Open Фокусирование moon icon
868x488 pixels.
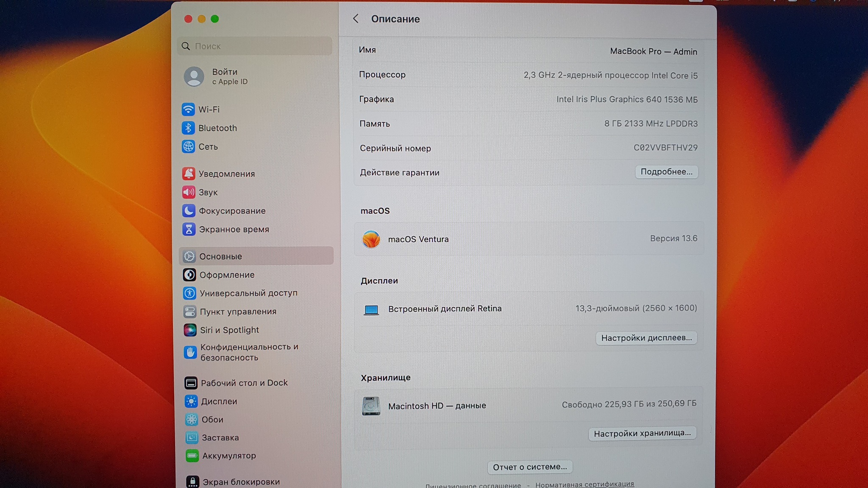pyautogui.click(x=189, y=211)
